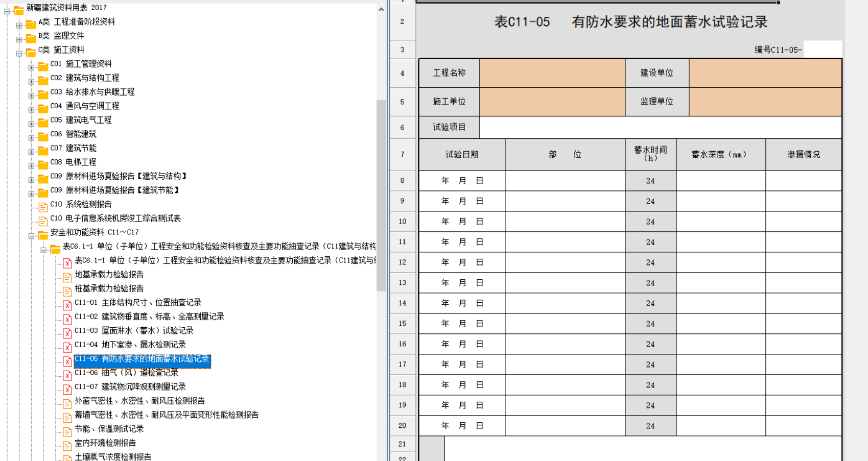Image resolution: width=868 pixels, height=461 pixels.
Task: Click the folder icon beside B类 监理文件
Action: point(31,37)
